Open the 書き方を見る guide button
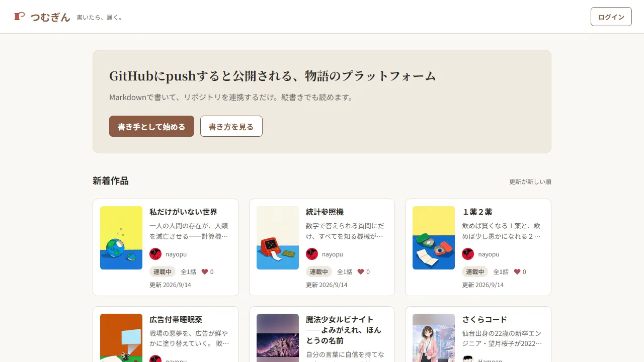Image resolution: width=644 pixels, height=362 pixels. pos(231,126)
